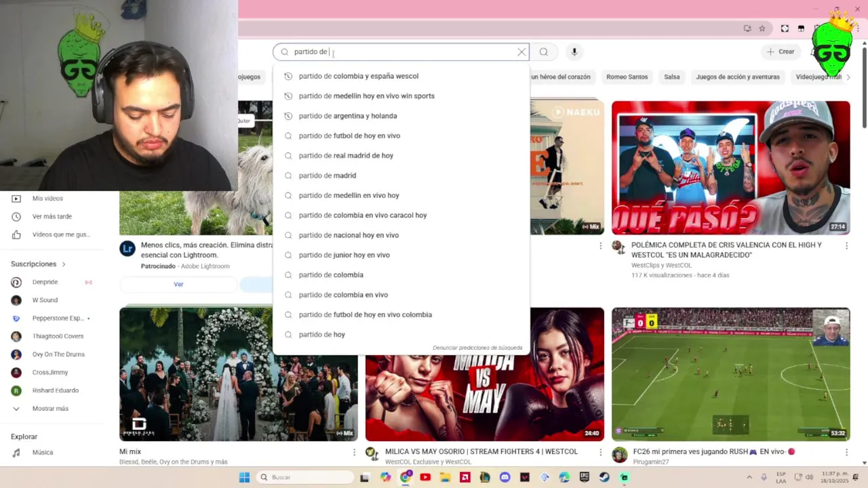Image resolution: width=868 pixels, height=488 pixels.
Task: Open options menu for POLÉMICA COMPLETA video
Action: pyautogui.click(x=846, y=246)
